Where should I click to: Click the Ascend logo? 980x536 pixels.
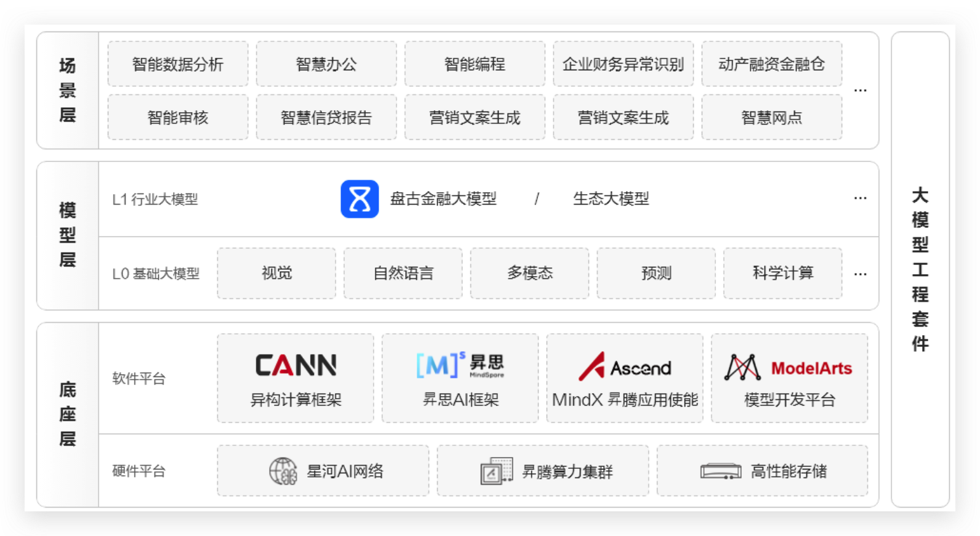pyautogui.click(x=625, y=367)
